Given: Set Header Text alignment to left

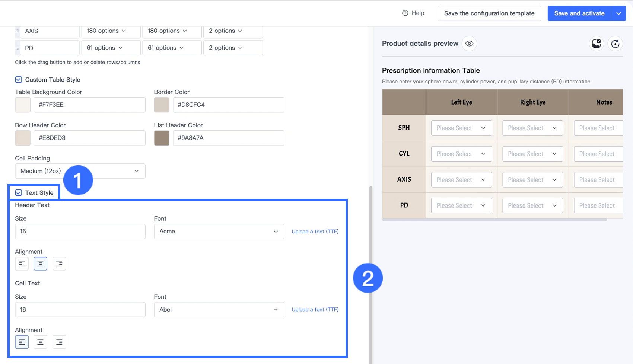Looking at the screenshot, I should click(22, 264).
